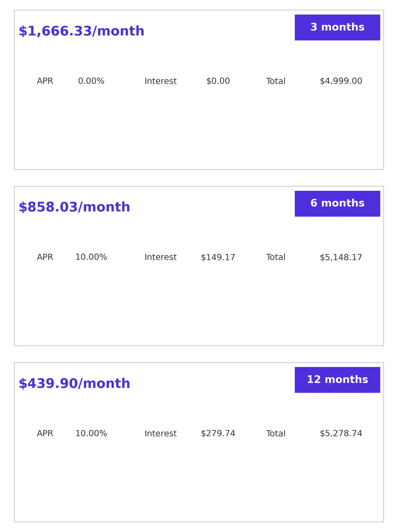
Task: Click the 10.00% APR in 6-month plan
Action: 91,257
